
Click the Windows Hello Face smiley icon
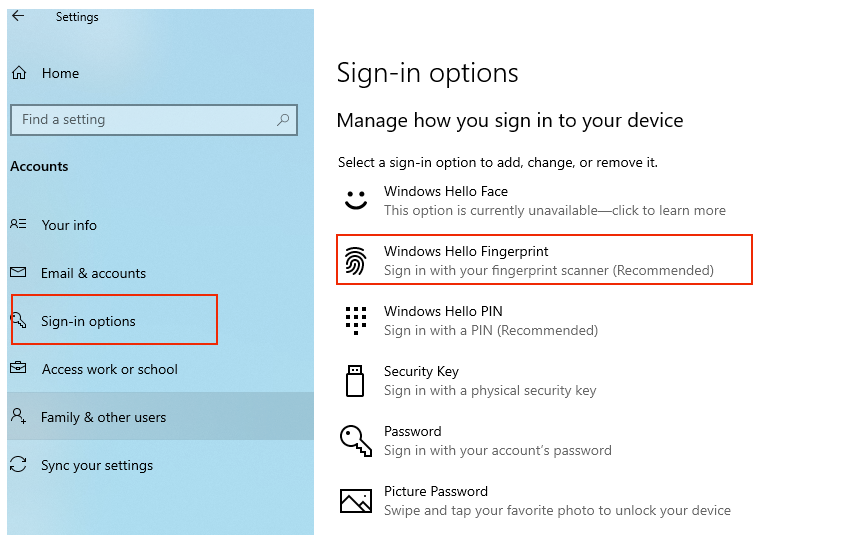click(x=356, y=200)
